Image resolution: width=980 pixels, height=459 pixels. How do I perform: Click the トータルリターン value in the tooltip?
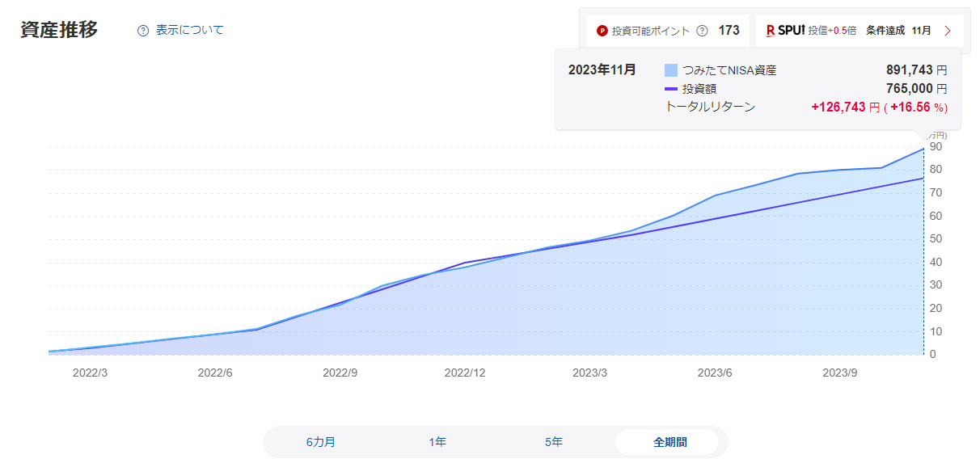(879, 107)
